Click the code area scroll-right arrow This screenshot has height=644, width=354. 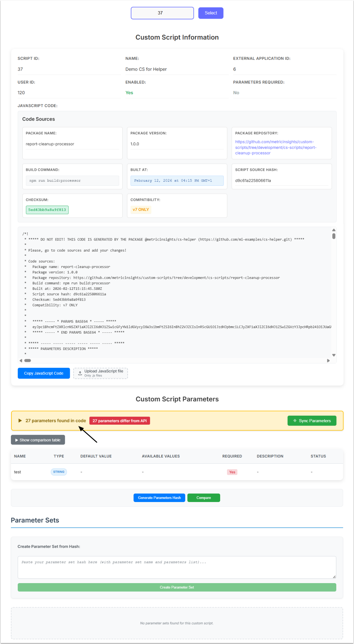328,361
